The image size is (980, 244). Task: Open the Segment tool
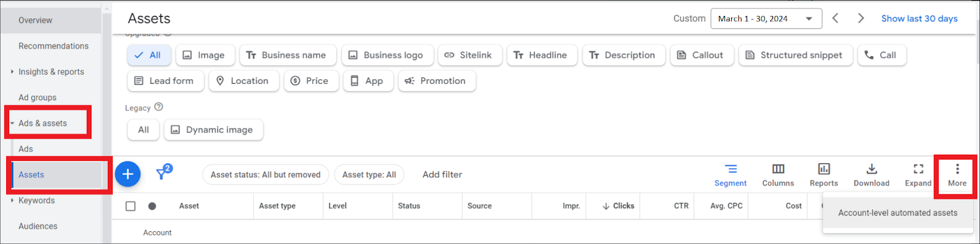tap(730, 175)
